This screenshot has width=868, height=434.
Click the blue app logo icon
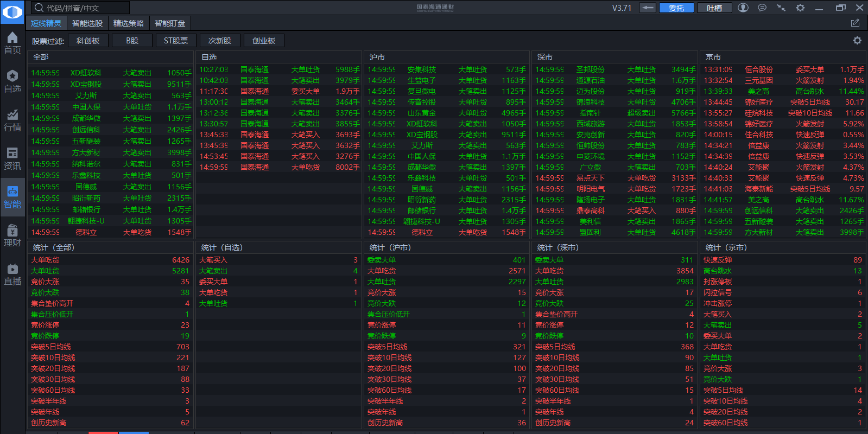tap(12, 12)
